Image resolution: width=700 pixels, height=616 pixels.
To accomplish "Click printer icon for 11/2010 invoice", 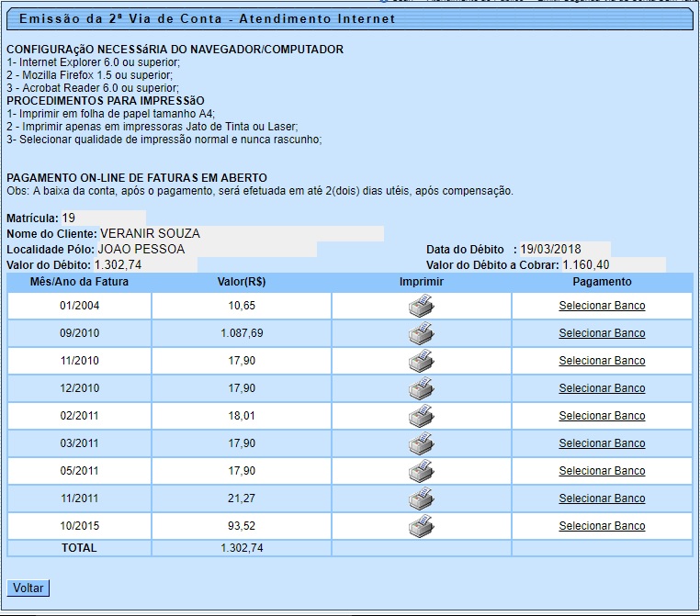I will click(x=421, y=361).
